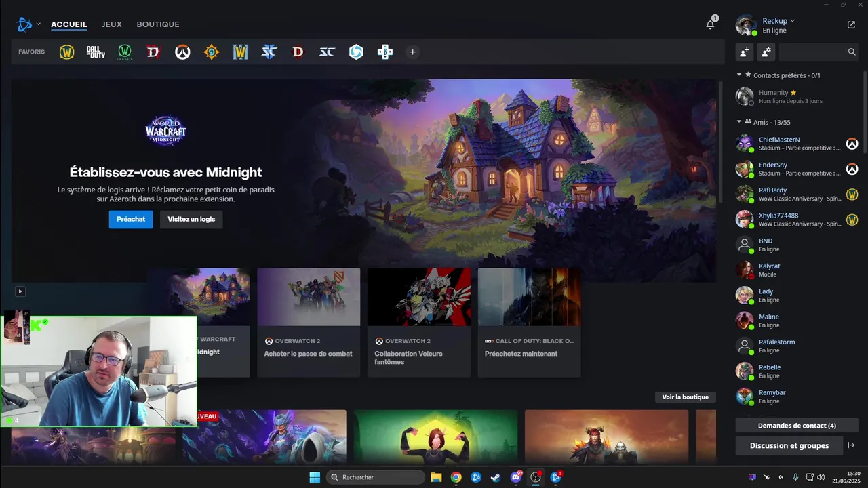Open World of Warcraft from favorites bar
The width and height of the screenshot is (868, 488).
pyautogui.click(x=66, y=52)
